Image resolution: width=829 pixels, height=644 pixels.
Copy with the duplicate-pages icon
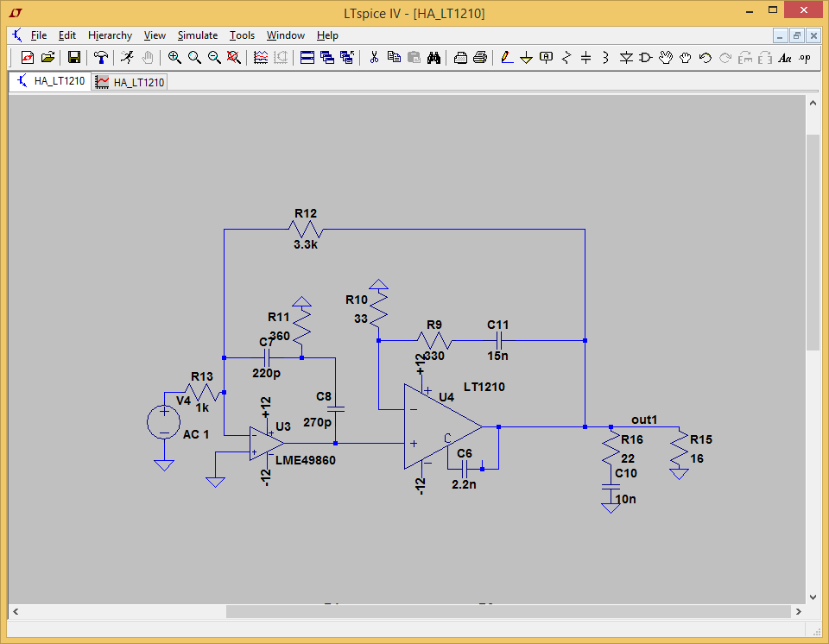(394, 57)
